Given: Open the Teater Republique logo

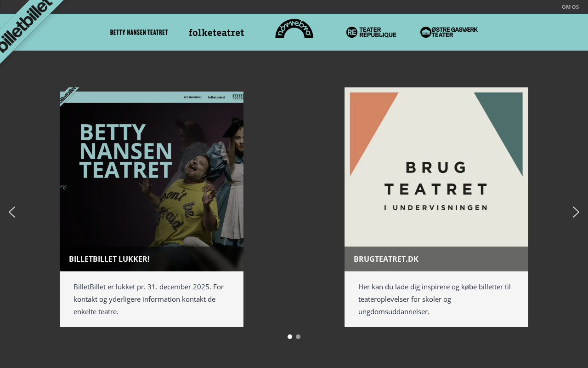Looking at the screenshot, I should 371,32.
